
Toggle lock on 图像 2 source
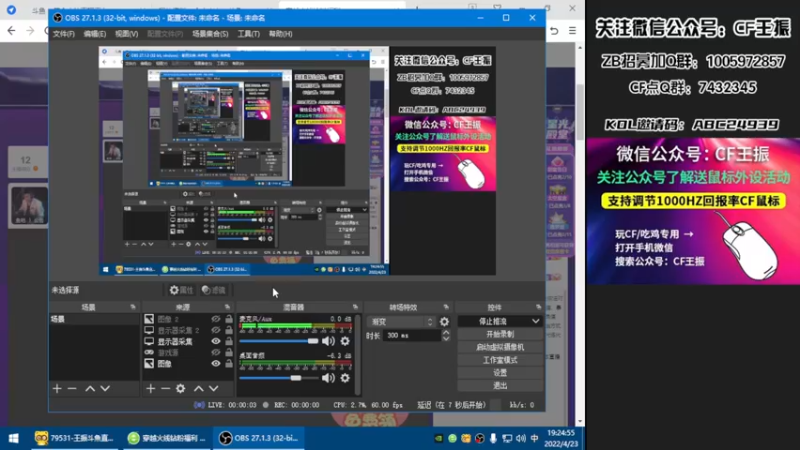[229, 319]
